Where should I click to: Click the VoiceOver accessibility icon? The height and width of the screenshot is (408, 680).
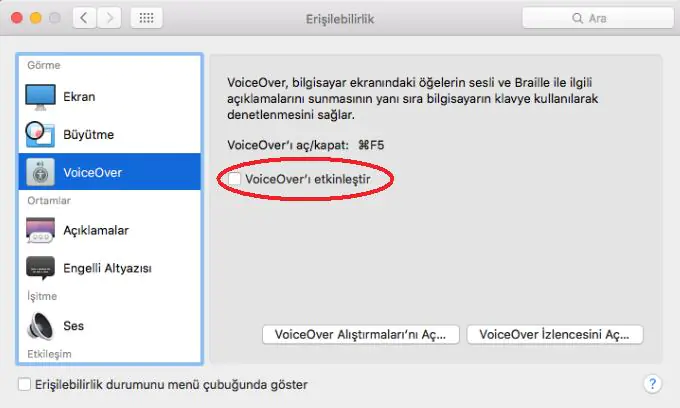40,172
